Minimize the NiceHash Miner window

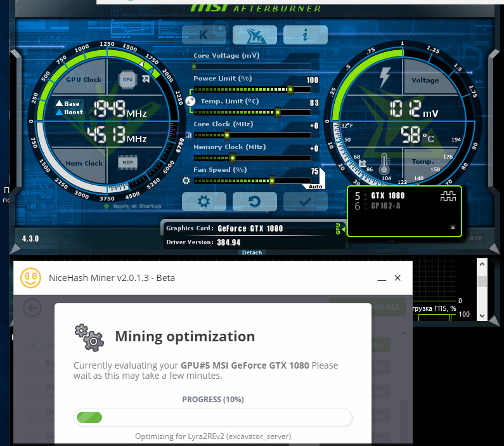382,279
